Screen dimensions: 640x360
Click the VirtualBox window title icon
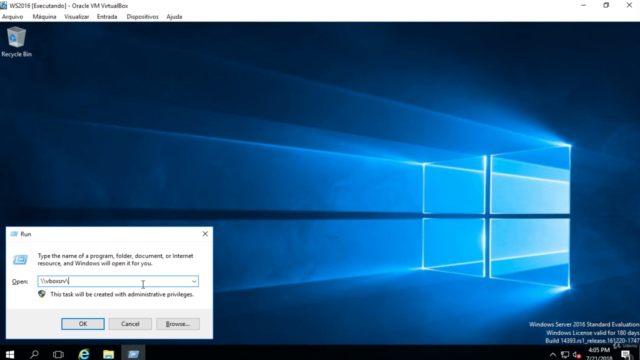[x=4, y=6]
